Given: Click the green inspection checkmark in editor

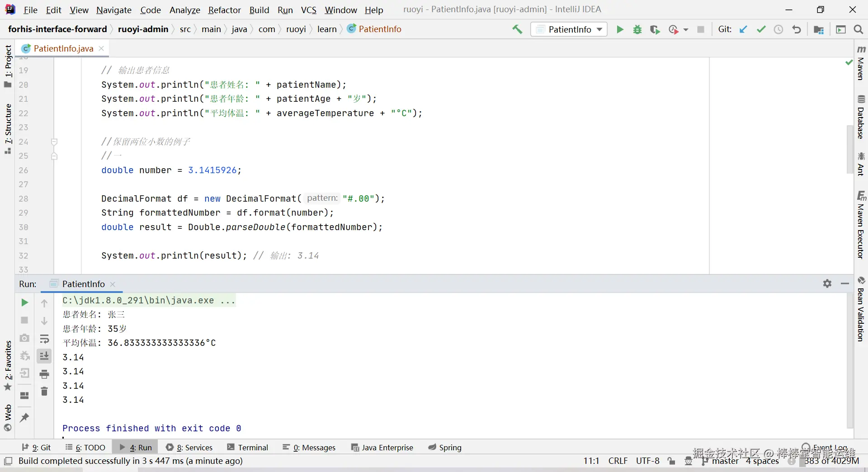Looking at the screenshot, I should click(x=849, y=62).
